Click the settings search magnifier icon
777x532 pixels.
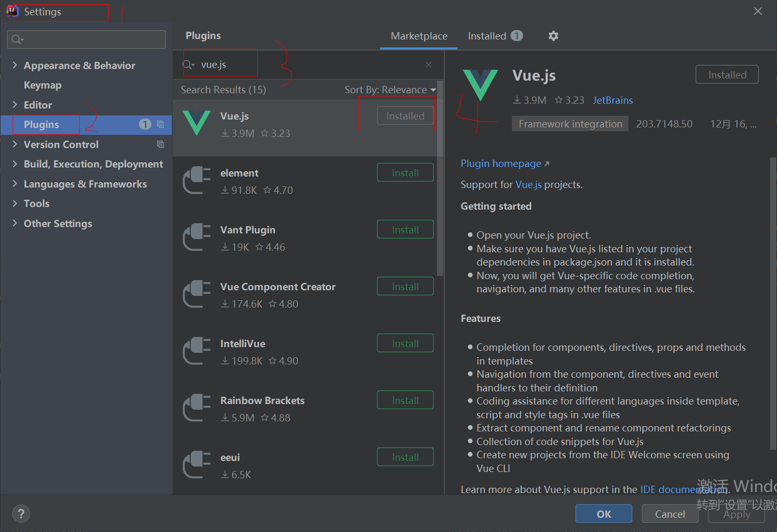point(17,40)
